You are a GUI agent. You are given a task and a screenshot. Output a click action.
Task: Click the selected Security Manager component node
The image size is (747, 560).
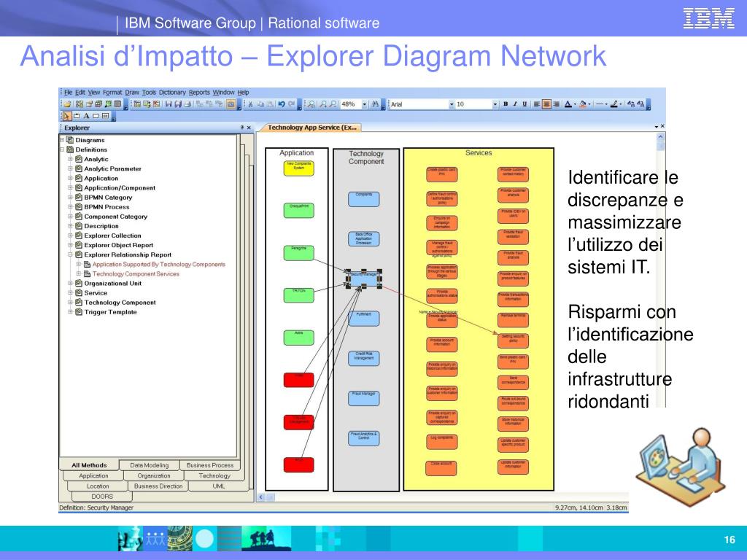click(364, 279)
